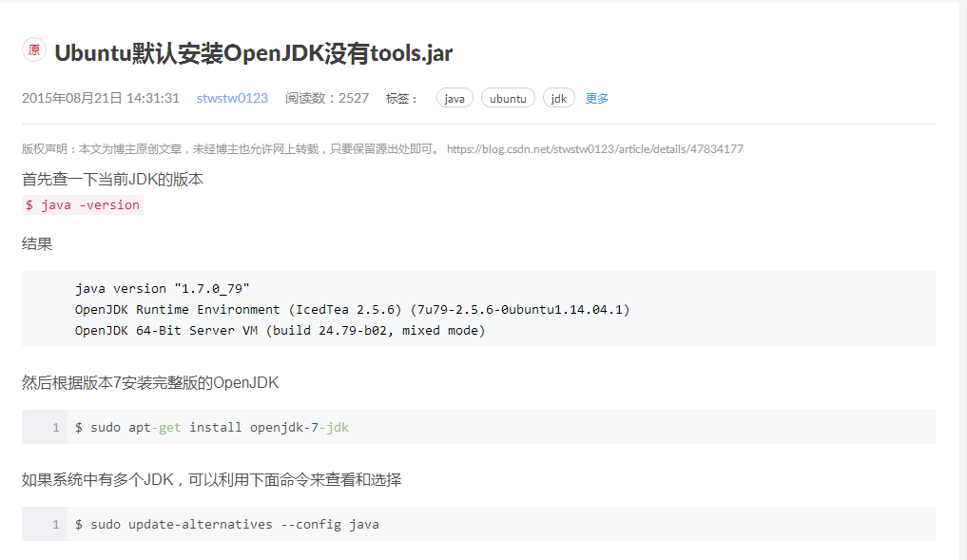
Task: Click the inline code $ java -version
Action: pos(83,204)
